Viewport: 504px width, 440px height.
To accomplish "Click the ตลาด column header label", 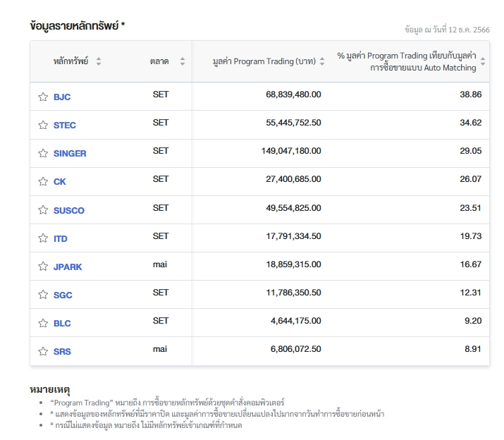I will [159, 61].
